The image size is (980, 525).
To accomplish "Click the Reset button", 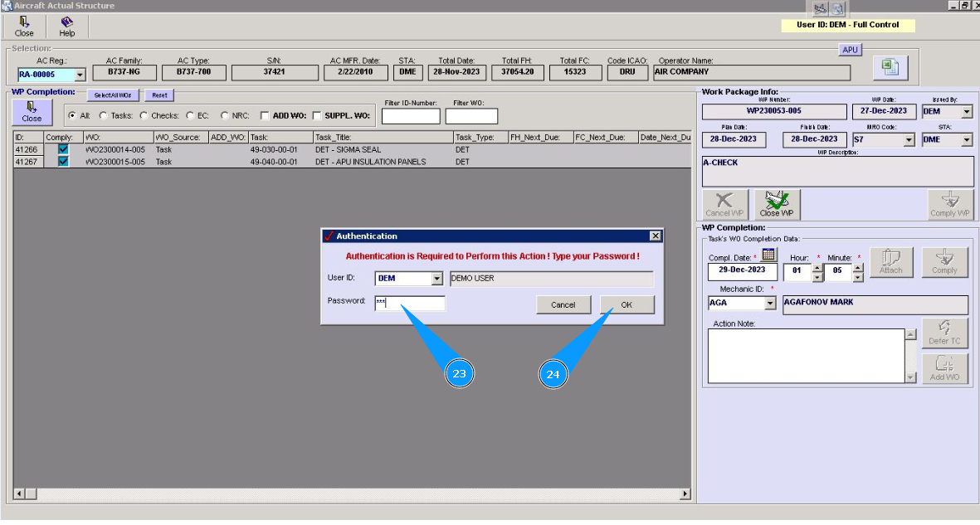I will 159,95.
